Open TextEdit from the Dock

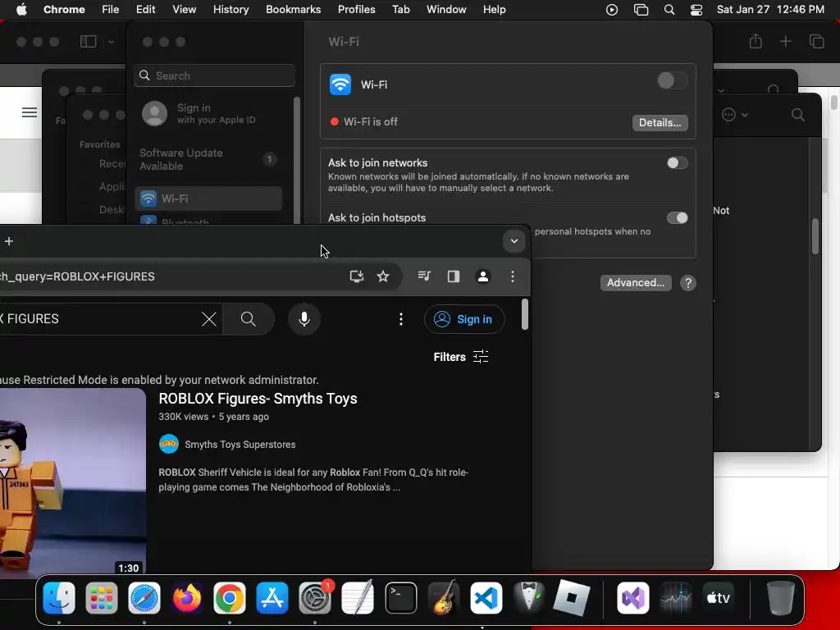pos(358,598)
